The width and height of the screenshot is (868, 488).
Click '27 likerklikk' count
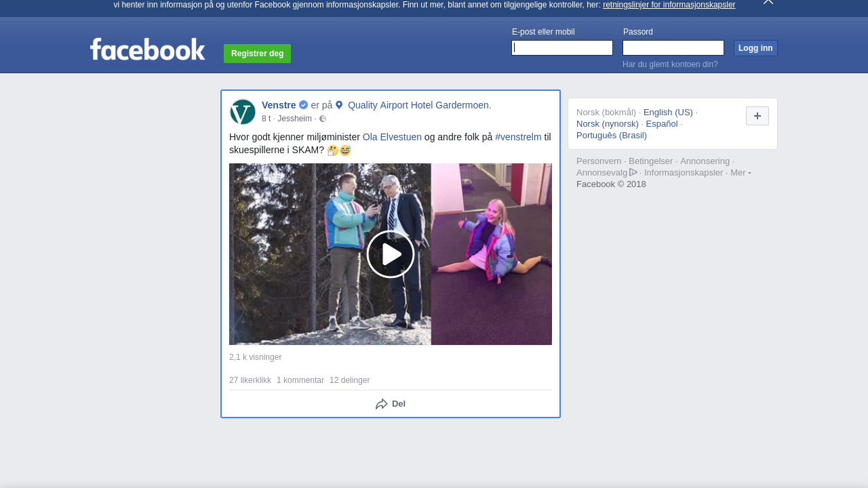click(x=250, y=380)
